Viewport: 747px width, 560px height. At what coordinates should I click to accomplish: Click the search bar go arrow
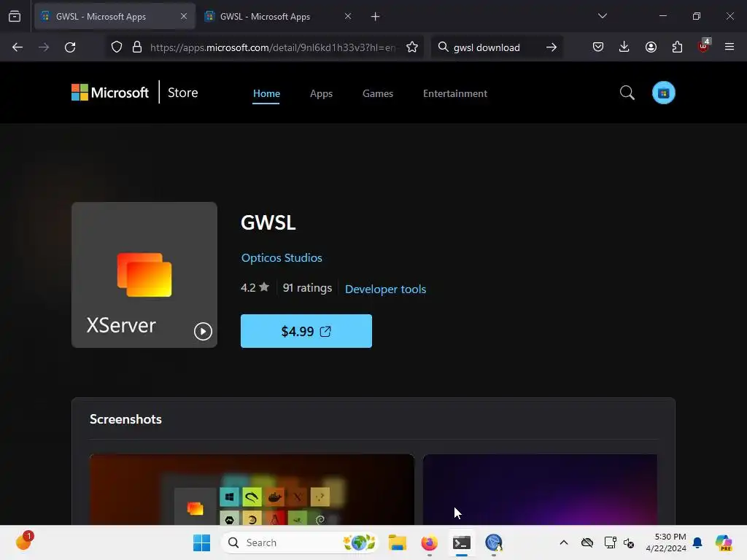pos(551,47)
